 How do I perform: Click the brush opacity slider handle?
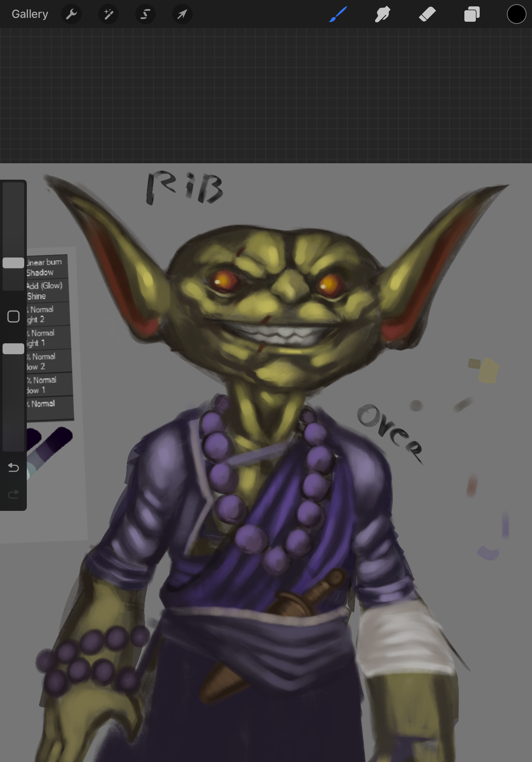click(x=13, y=348)
